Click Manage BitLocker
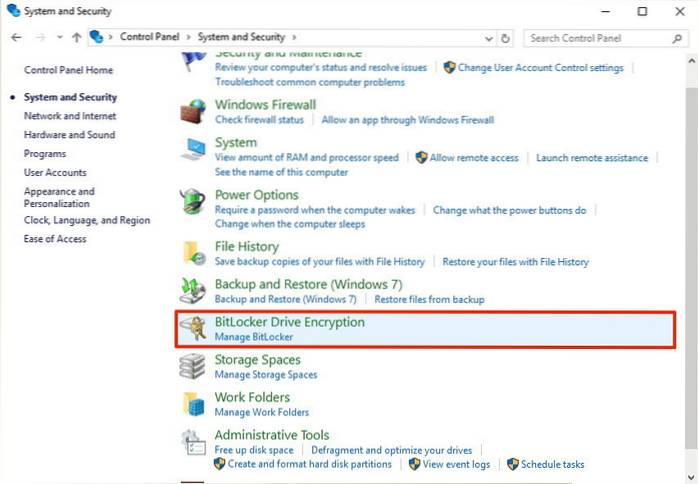The image size is (698, 484). tap(254, 337)
